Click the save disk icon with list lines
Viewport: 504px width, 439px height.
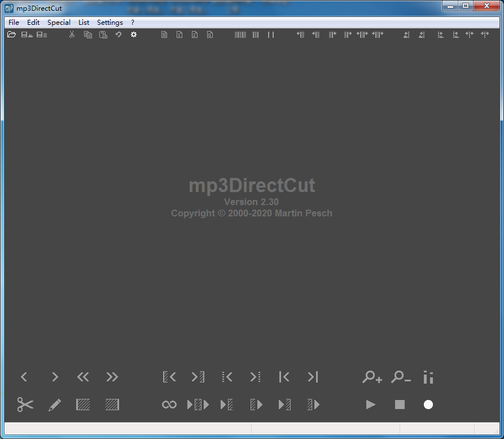coord(42,34)
